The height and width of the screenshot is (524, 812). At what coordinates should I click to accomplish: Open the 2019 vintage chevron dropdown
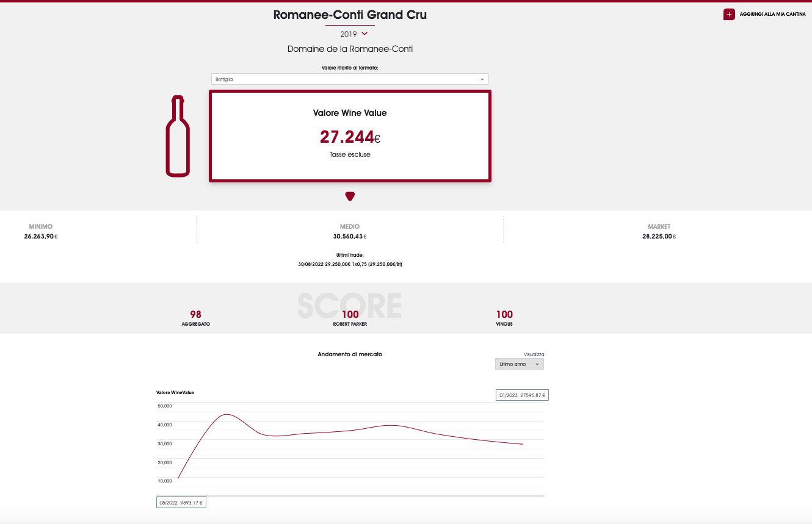(x=364, y=34)
